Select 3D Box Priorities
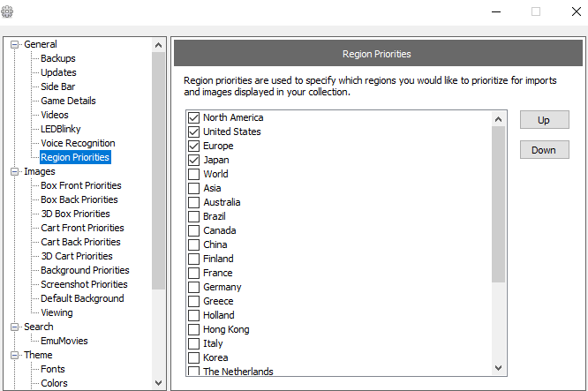This screenshot has width=588, height=391. pyautogui.click(x=75, y=214)
